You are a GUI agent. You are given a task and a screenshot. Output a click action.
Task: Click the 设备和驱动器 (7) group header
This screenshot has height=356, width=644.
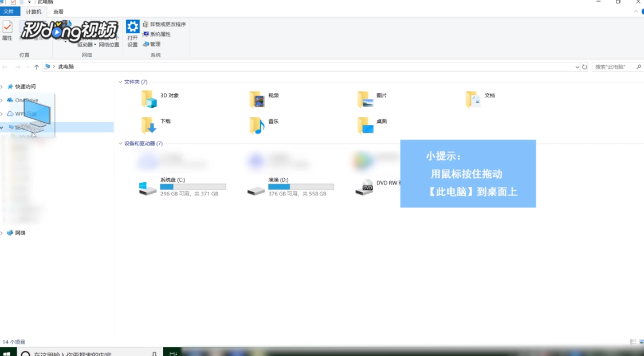[143, 143]
